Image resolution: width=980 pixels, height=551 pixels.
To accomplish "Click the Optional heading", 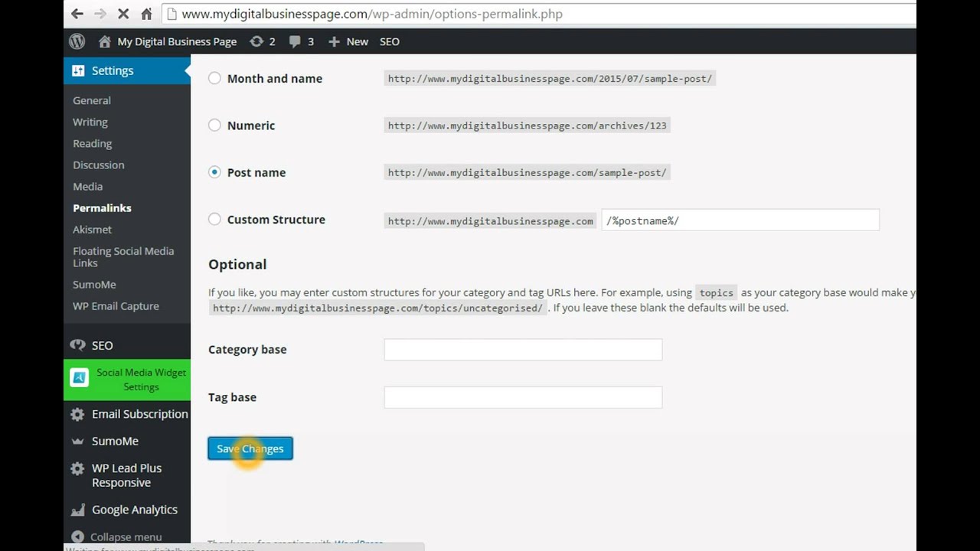I will tap(237, 264).
